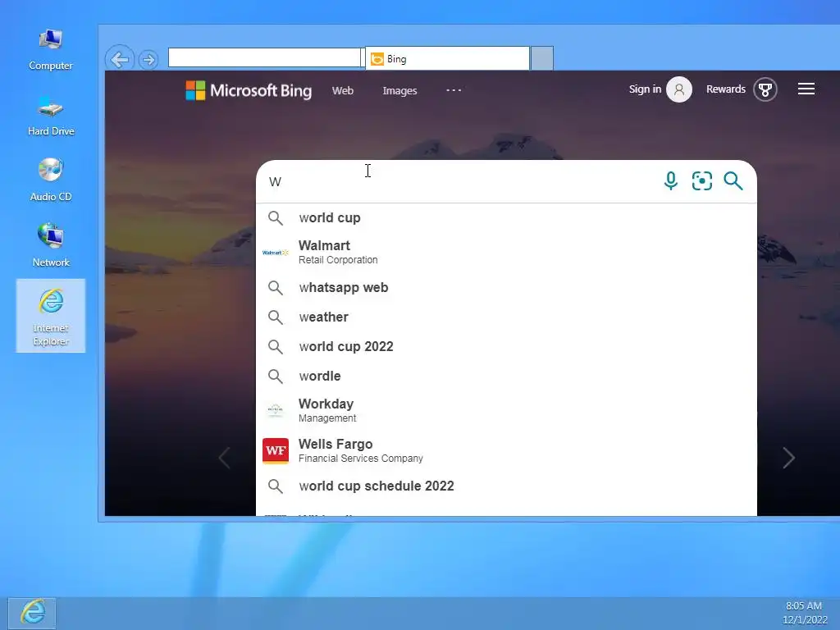Expand the three-dots more menu
Screen dimensions: 840x630
tap(454, 90)
